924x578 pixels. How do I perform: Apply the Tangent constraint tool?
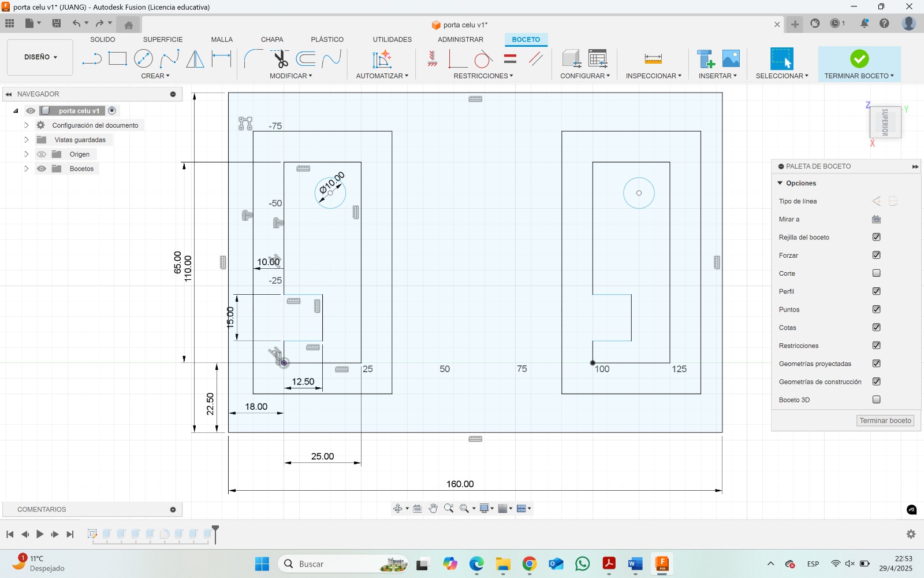[x=483, y=59]
